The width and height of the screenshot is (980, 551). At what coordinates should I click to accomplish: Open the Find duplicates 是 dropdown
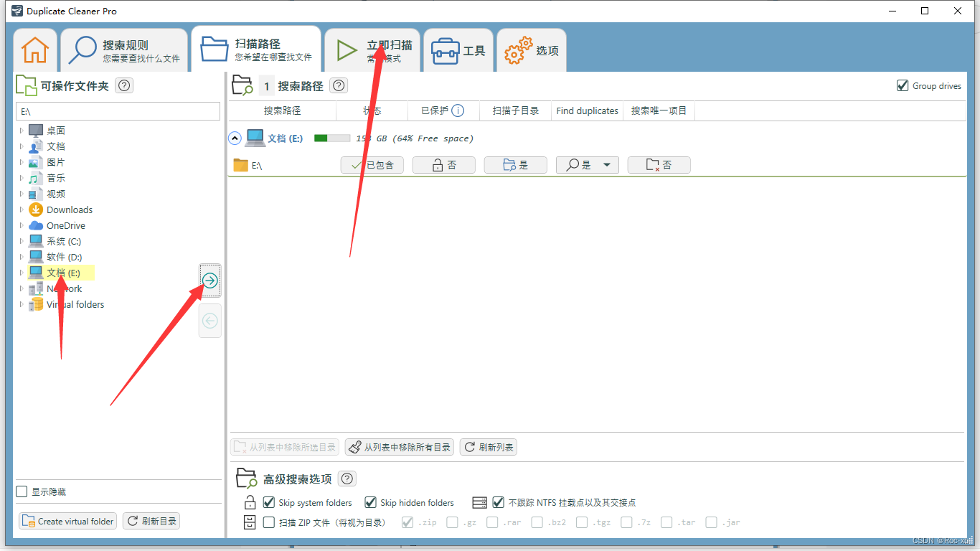coord(587,165)
